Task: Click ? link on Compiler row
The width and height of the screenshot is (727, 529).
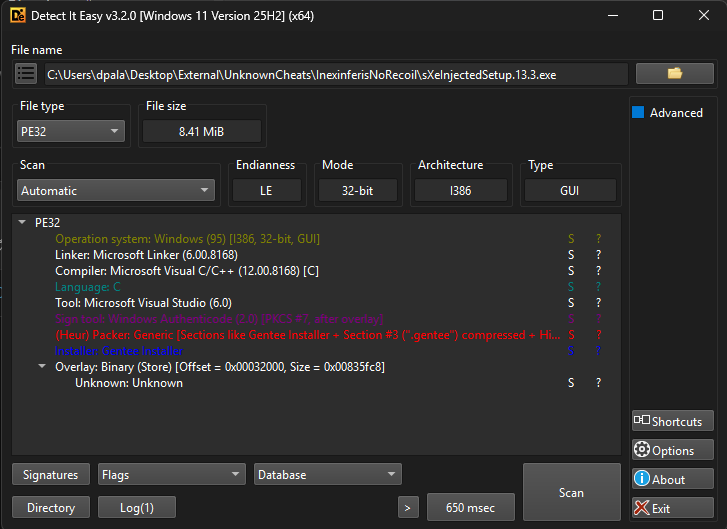Action: tap(599, 271)
